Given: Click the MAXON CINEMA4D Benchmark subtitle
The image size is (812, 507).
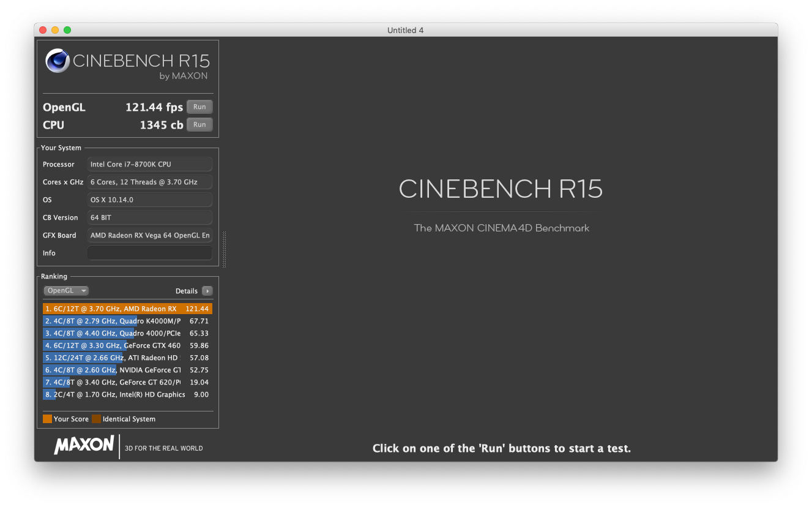Looking at the screenshot, I should [x=502, y=228].
